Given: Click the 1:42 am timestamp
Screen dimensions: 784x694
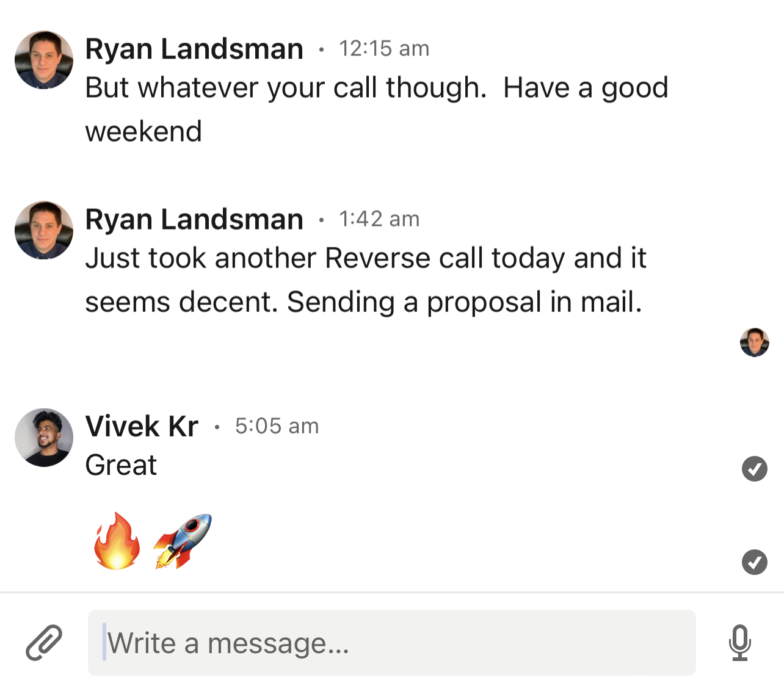Looking at the screenshot, I should point(379,219).
